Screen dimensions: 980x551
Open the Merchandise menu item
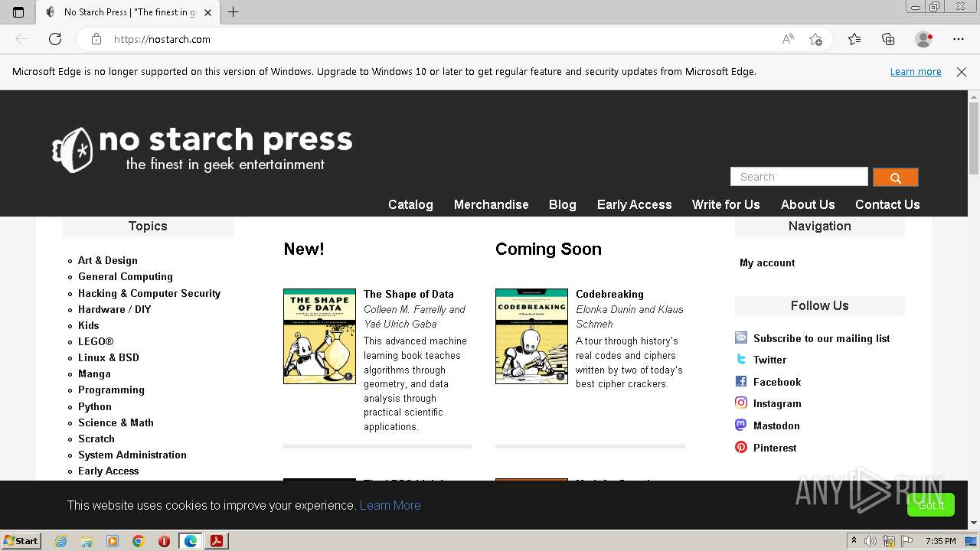[491, 204]
